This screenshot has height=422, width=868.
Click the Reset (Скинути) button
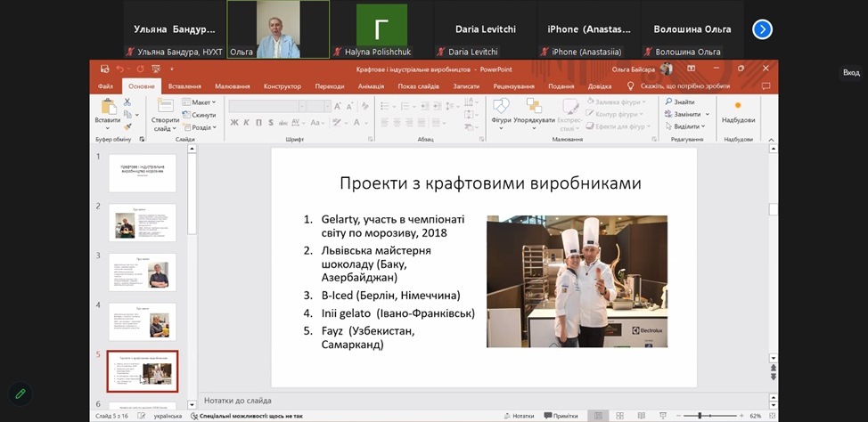pyautogui.click(x=200, y=115)
